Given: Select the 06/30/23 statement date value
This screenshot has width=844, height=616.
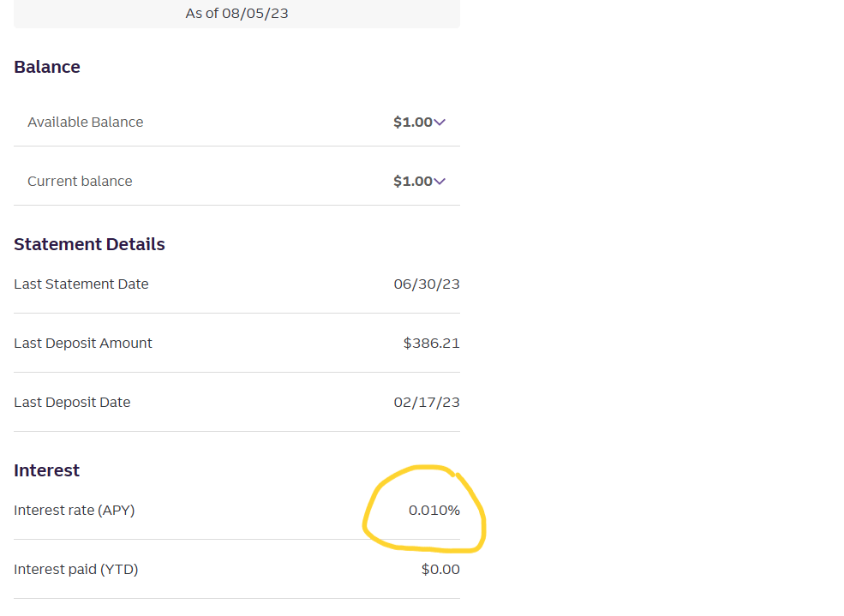Looking at the screenshot, I should (427, 284).
